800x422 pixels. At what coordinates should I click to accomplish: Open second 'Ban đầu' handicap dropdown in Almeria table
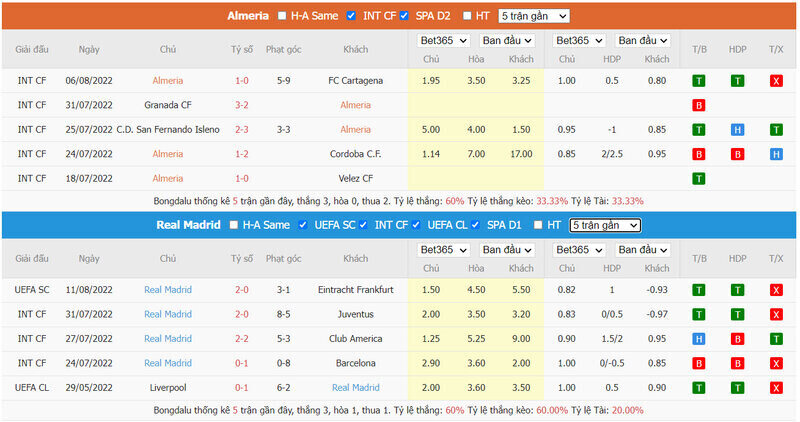click(643, 41)
